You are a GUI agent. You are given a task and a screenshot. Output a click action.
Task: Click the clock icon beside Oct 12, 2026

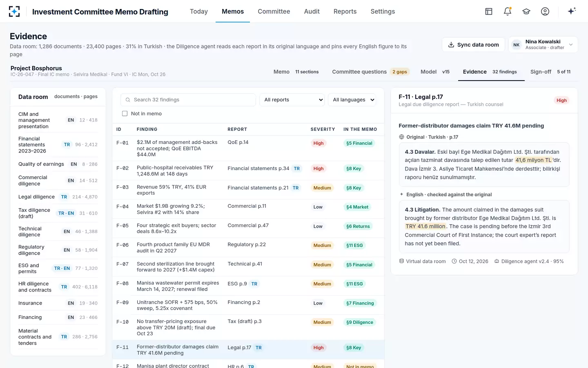(x=454, y=261)
